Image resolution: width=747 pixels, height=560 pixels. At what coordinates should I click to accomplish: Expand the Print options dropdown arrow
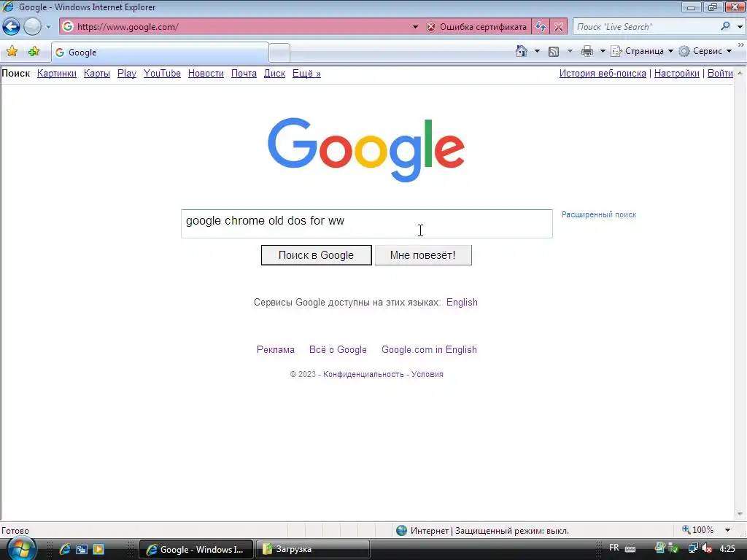point(602,51)
